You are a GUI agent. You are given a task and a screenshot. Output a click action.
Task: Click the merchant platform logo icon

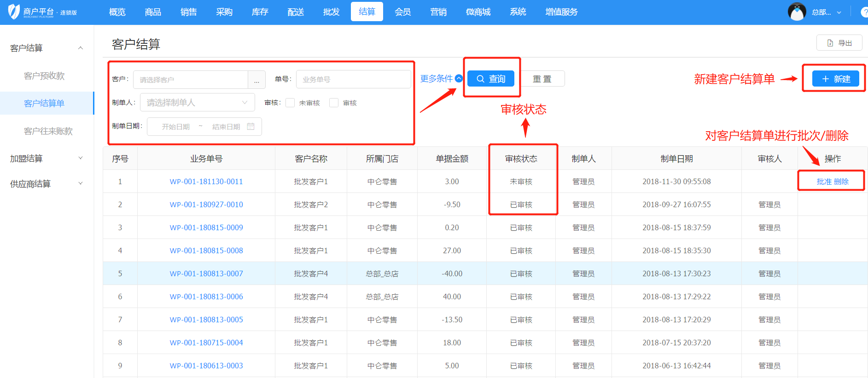click(x=14, y=12)
